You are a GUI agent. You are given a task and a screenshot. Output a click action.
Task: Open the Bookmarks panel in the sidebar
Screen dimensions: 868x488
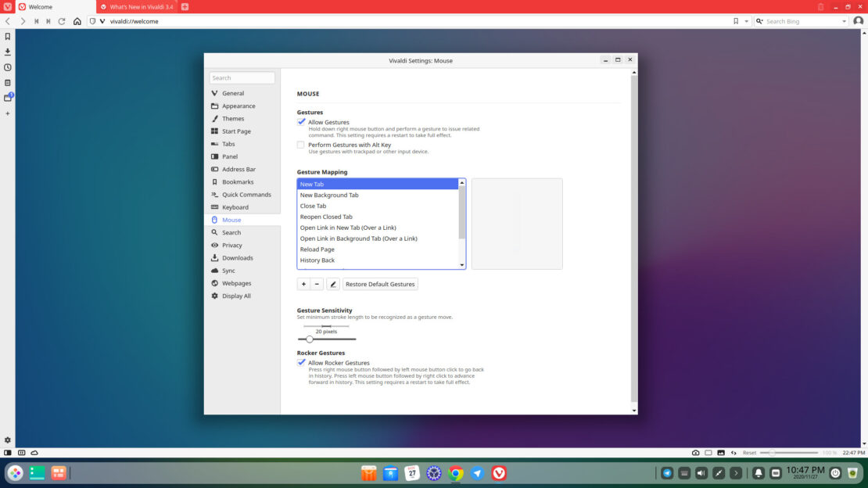pyautogui.click(x=8, y=35)
